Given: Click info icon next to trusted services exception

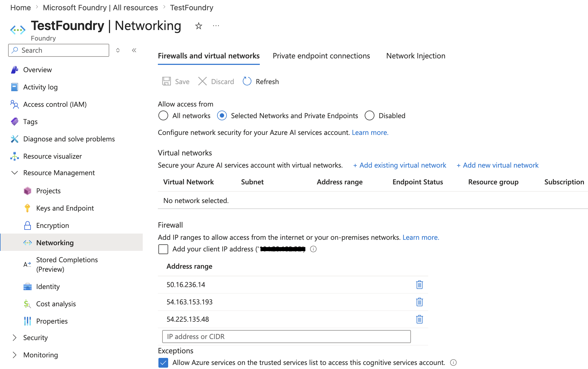Looking at the screenshot, I should pos(453,363).
